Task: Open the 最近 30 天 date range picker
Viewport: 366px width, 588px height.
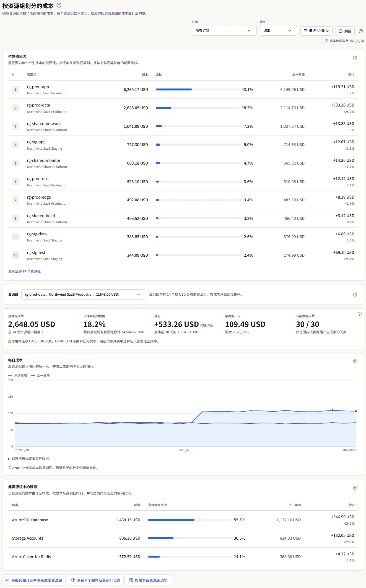Action: (x=316, y=31)
